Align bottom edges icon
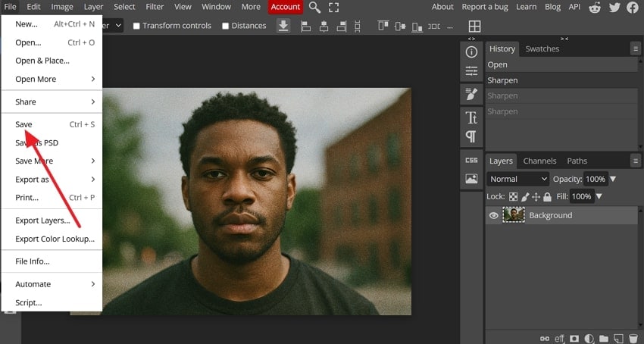 click(x=417, y=27)
